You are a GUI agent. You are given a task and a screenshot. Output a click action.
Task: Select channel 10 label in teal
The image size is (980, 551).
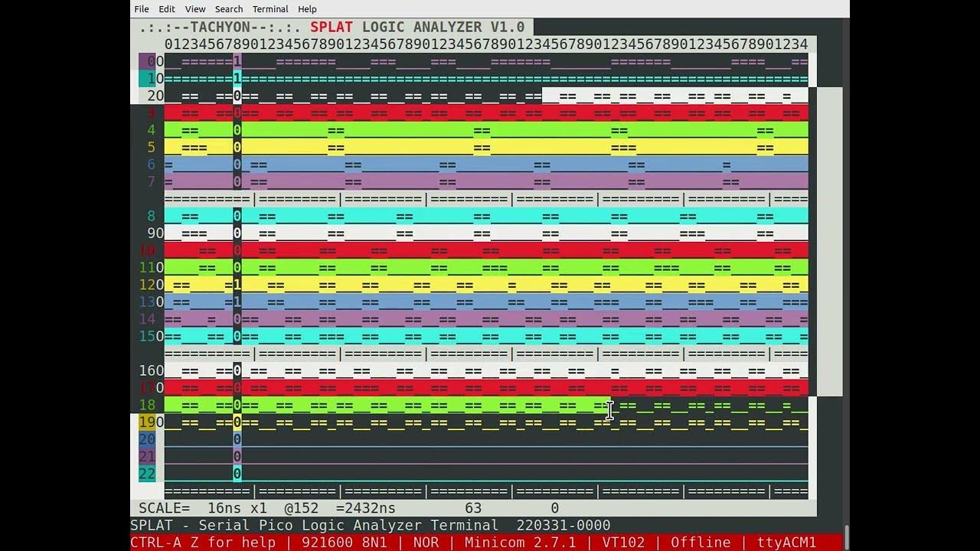pyautogui.click(x=152, y=78)
